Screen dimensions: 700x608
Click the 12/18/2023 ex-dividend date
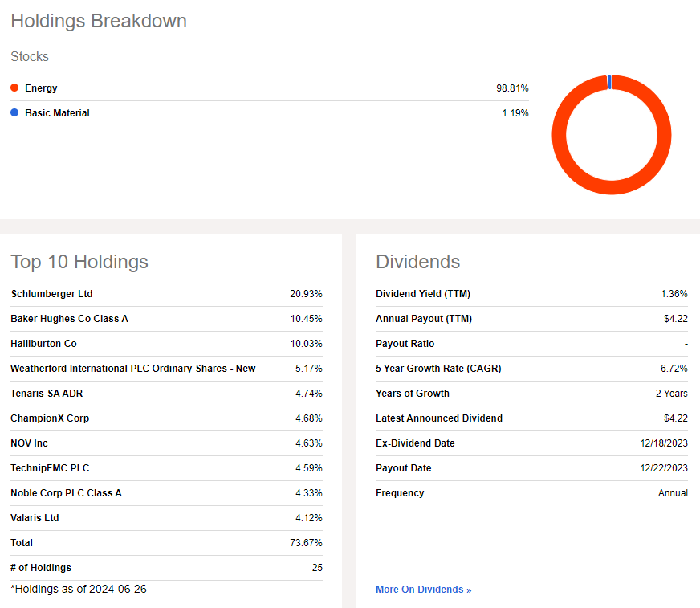pos(664,443)
